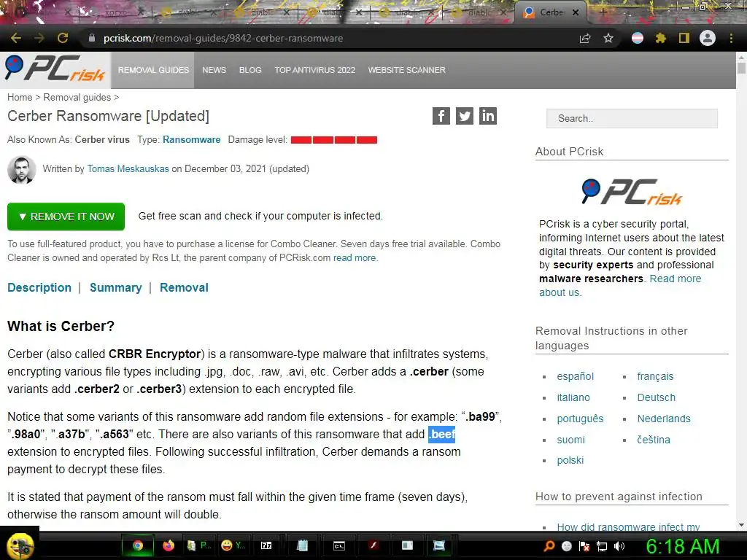Click author Tomas Meskauskas's photo
747x560 pixels.
(21, 169)
